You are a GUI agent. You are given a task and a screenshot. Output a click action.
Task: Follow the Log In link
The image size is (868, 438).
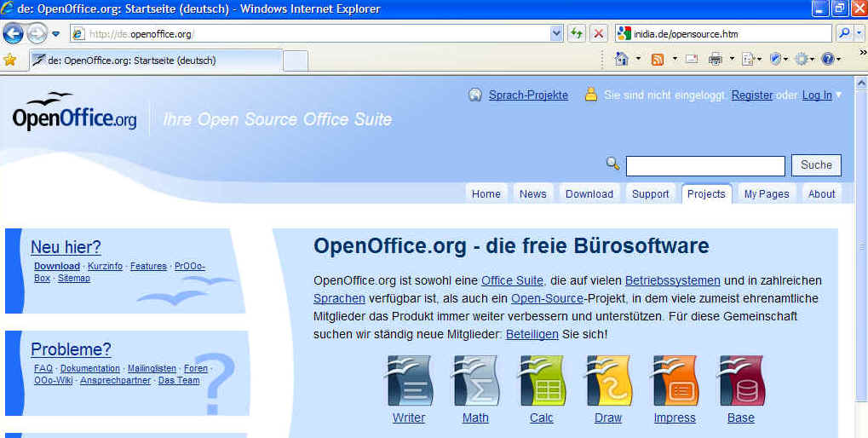click(x=817, y=95)
